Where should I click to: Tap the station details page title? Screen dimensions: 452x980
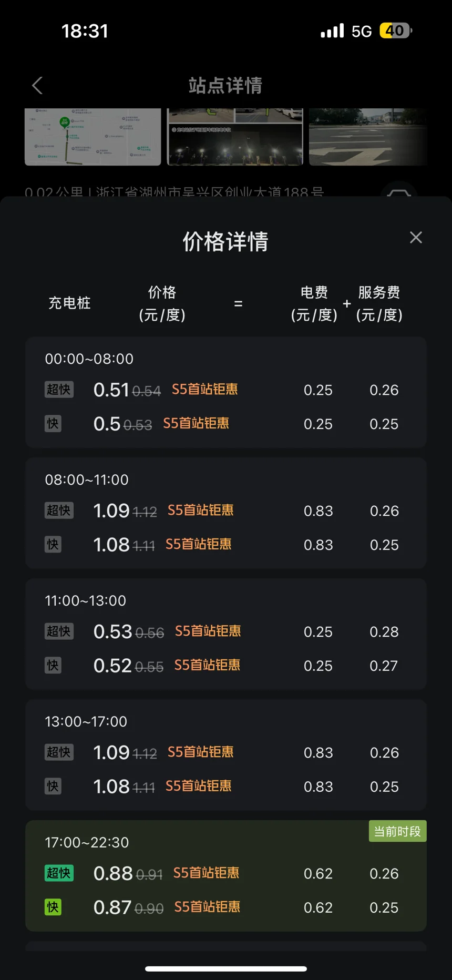click(x=225, y=85)
